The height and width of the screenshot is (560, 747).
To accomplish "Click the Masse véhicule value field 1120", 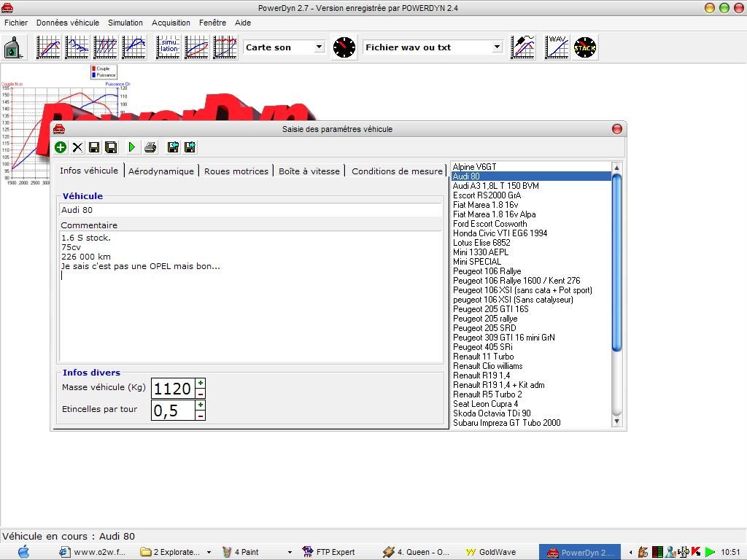I will 173,389.
